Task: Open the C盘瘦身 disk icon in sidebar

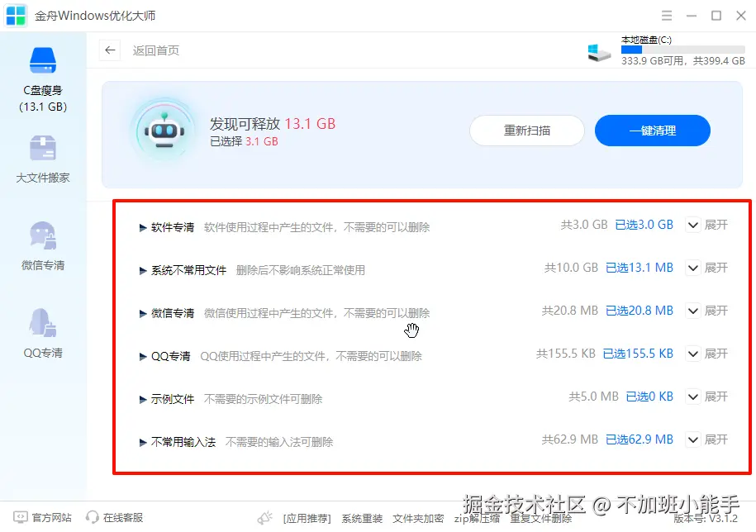Action: [x=43, y=60]
